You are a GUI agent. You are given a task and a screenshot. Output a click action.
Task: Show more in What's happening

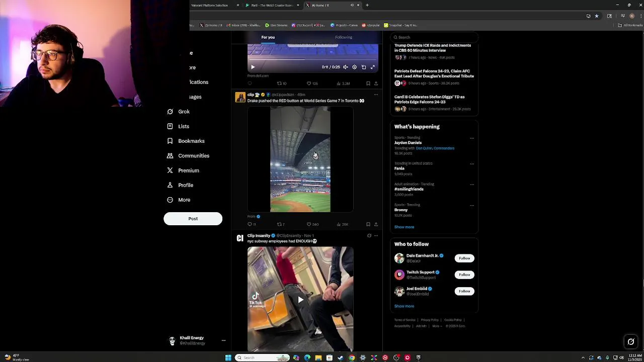tap(404, 227)
